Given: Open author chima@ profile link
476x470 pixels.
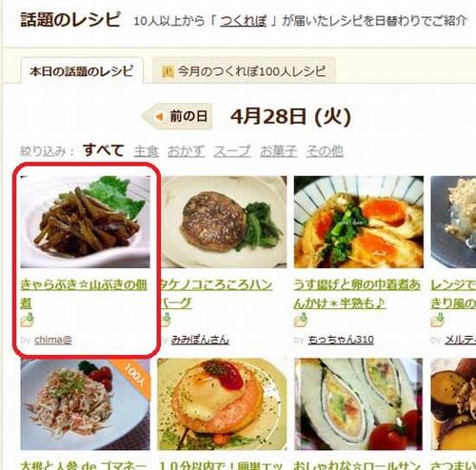Looking at the screenshot, I should click(x=53, y=340).
